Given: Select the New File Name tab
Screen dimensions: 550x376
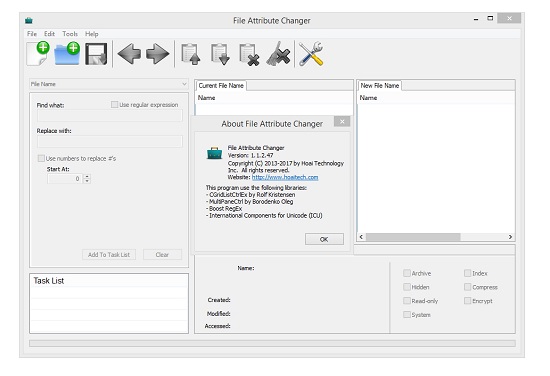Looking at the screenshot, I should [x=380, y=86].
